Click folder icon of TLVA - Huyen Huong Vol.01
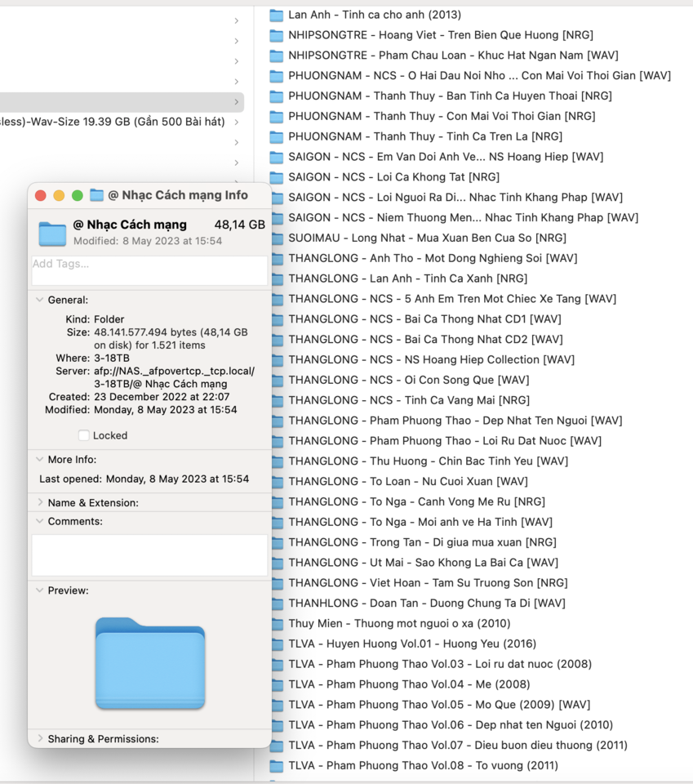Screen dimensions: 693x784 point(278,644)
